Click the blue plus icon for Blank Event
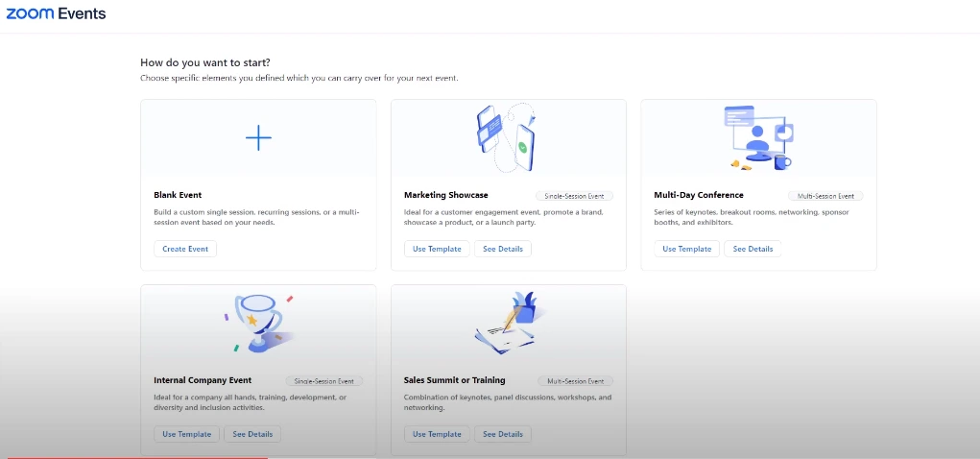The height and width of the screenshot is (459, 980). [258, 137]
